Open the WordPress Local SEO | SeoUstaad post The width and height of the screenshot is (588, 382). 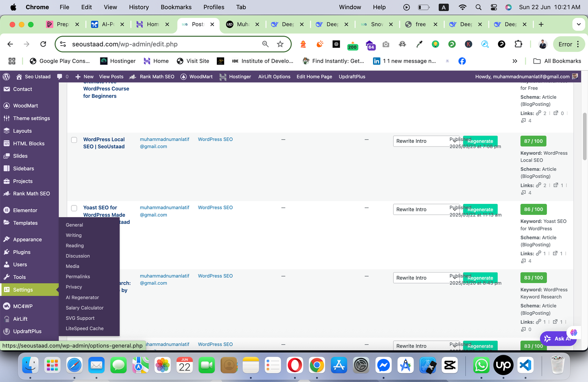[104, 143]
